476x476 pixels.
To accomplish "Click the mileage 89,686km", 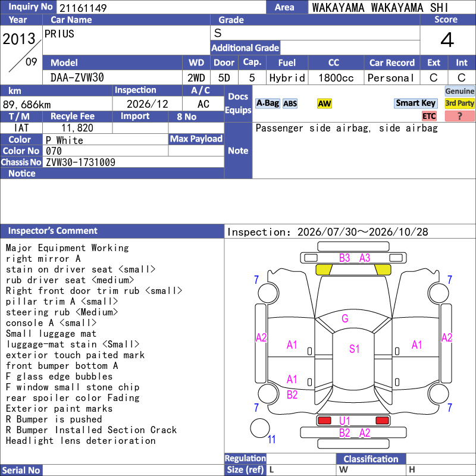I will [27, 105].
